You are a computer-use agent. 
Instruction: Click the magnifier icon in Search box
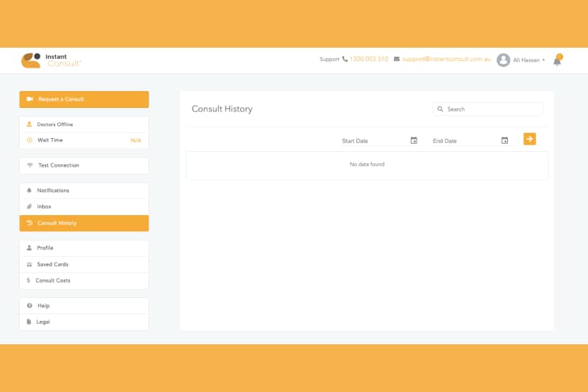pyautogui.click(x=440, y=109)
